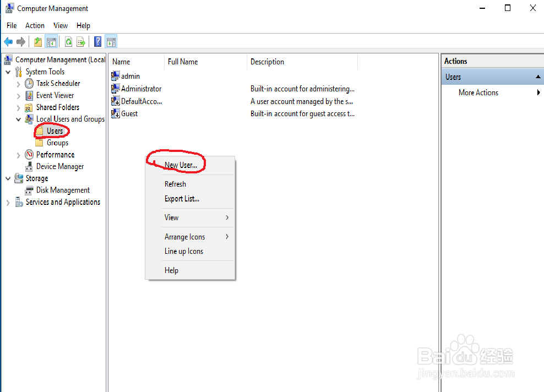Click the DefaultAccount user icon

(x=115, y=101)
